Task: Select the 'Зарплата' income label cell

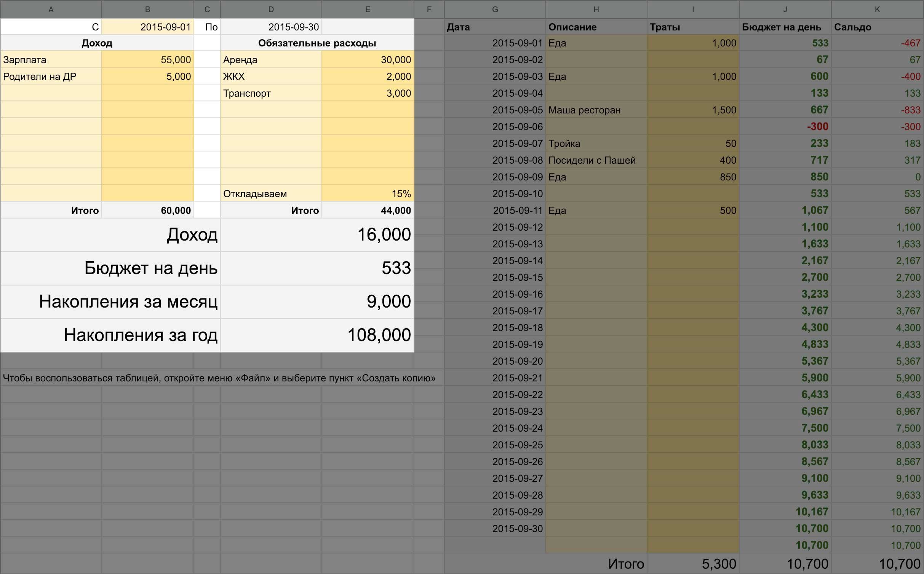Action: (x=51, y=60)
